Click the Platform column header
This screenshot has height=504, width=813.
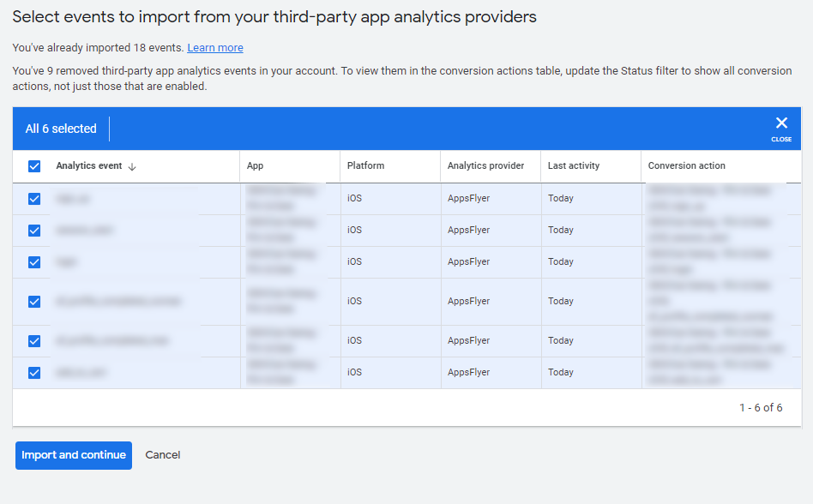[x=365, y=165]
